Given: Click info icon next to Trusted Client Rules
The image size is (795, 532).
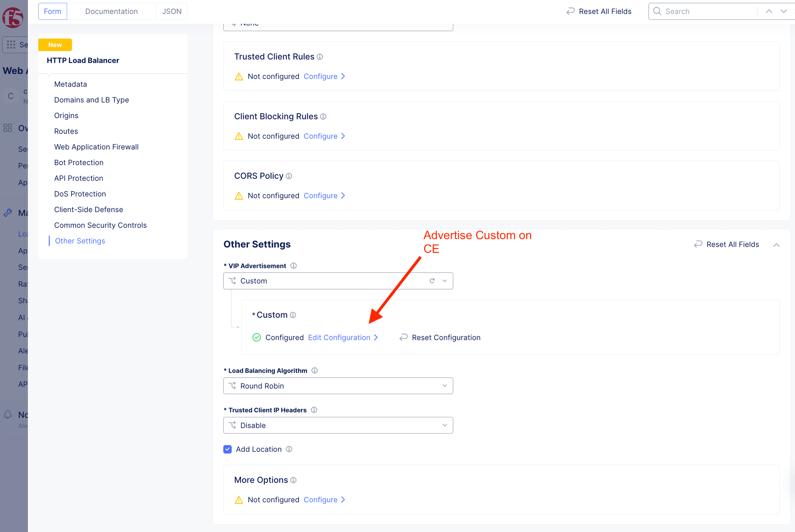Looking at the screenshot, I should click(320, 57).
